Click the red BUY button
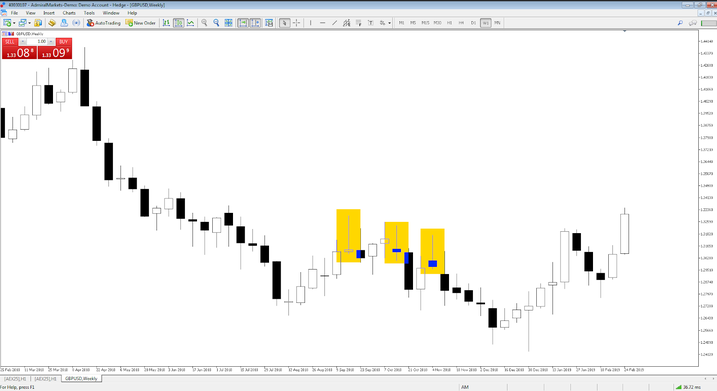Image resolution: width=717 pixels, height=391 pixels. 64,42
